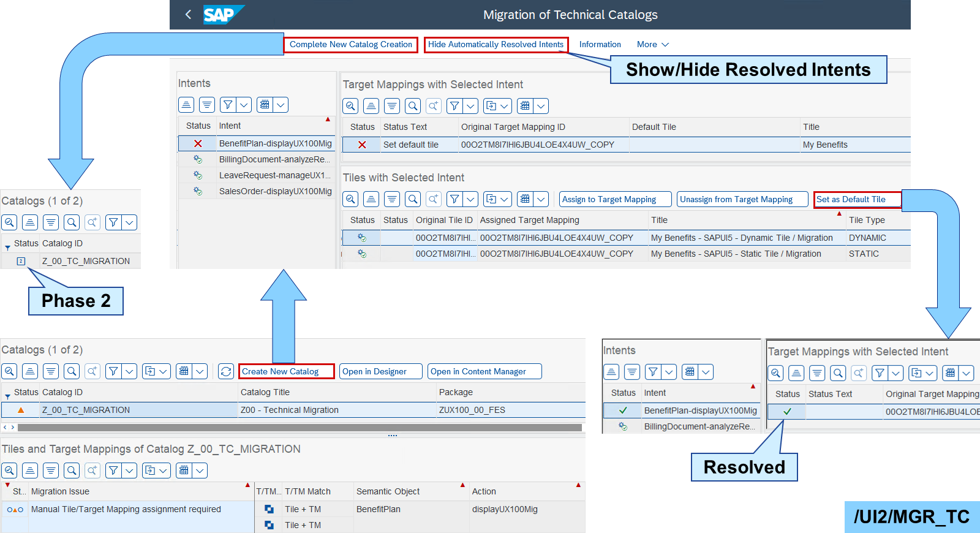Viewport: 980px width, 533px height.
Task: Click Open in Content Manager
Action: [x=484, y=371]
